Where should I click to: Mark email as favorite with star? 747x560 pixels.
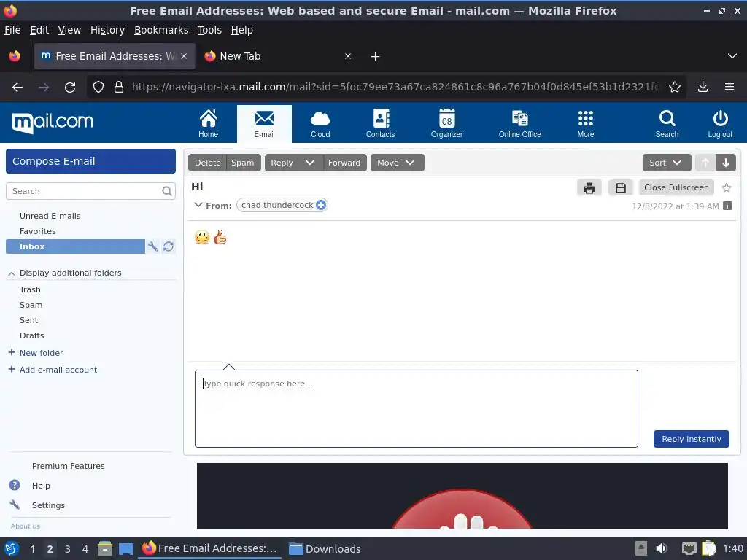[727, 187]
